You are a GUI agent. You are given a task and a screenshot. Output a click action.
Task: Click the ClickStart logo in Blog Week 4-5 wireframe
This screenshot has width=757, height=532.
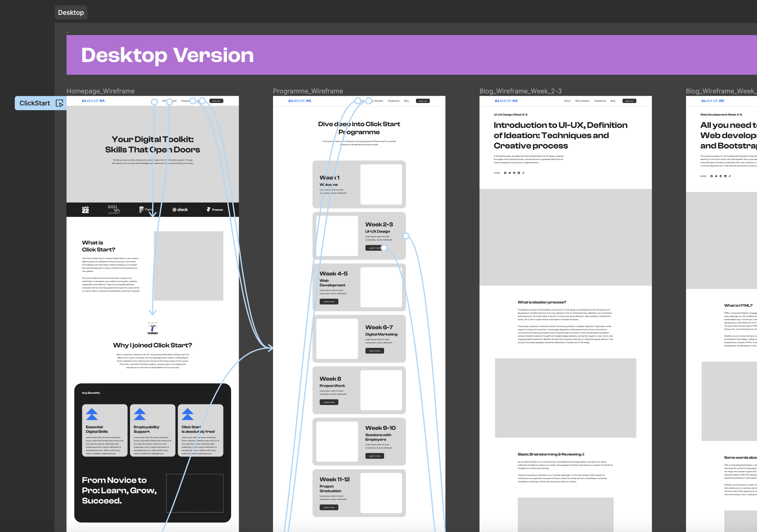pyautogui.click(x=713, y=101)
